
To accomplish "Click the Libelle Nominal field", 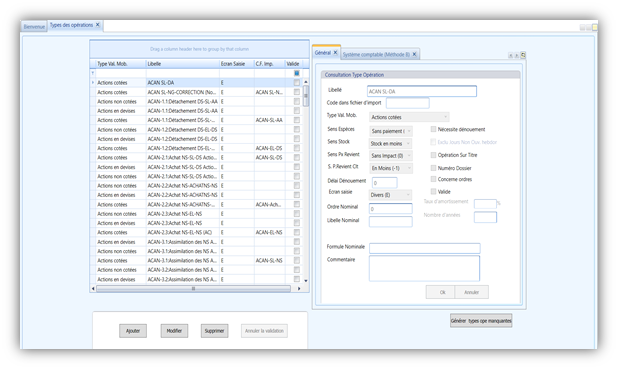I will click(x=391, y=222).
